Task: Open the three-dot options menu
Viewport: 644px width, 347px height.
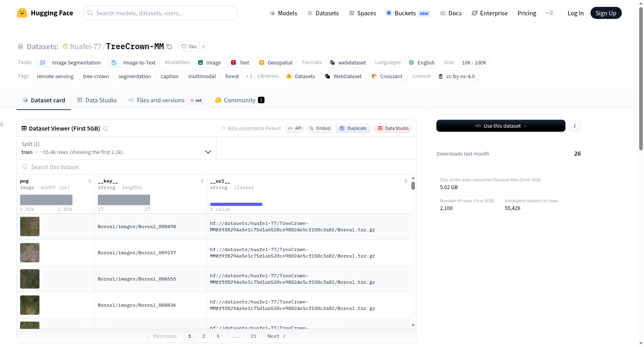Action: click(575, 126)
